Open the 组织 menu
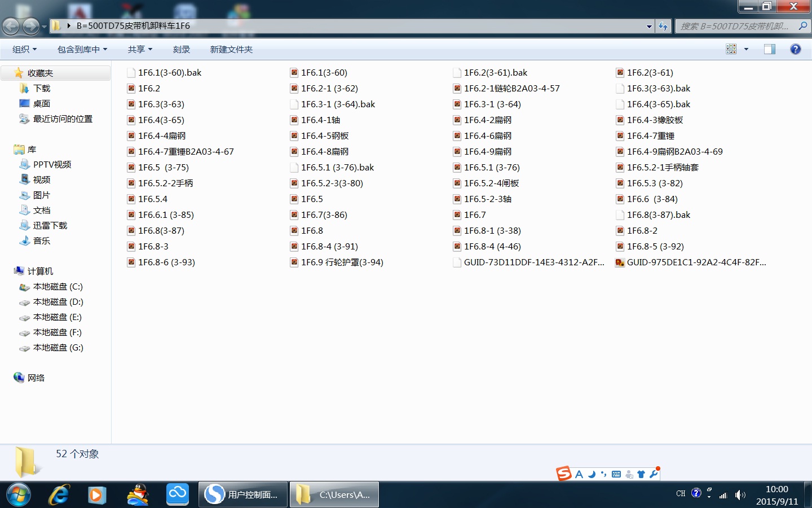This screenshot has width=812, height=508. click(x=25, y=49)
